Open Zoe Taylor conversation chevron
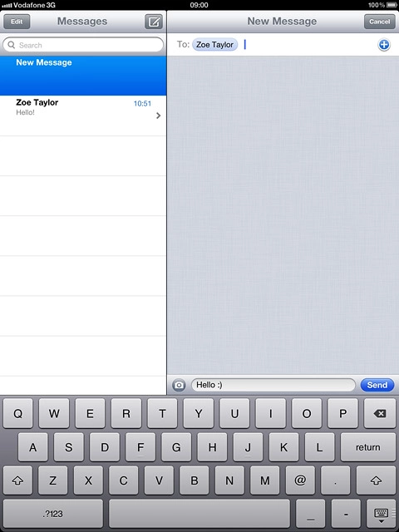This screenshot has height=532, width=399. pyautogui.click(x=158, y=116)
